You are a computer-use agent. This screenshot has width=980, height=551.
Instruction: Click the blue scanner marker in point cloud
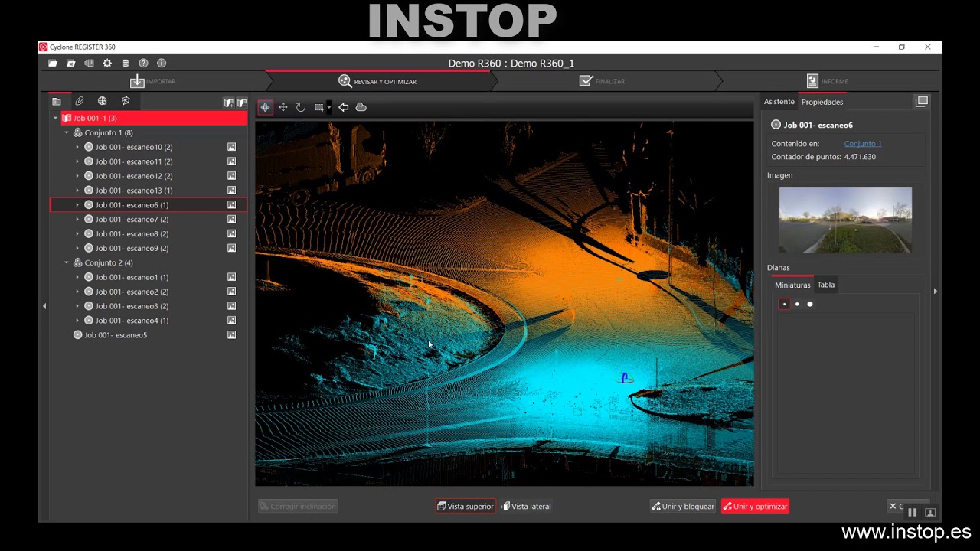626,377
